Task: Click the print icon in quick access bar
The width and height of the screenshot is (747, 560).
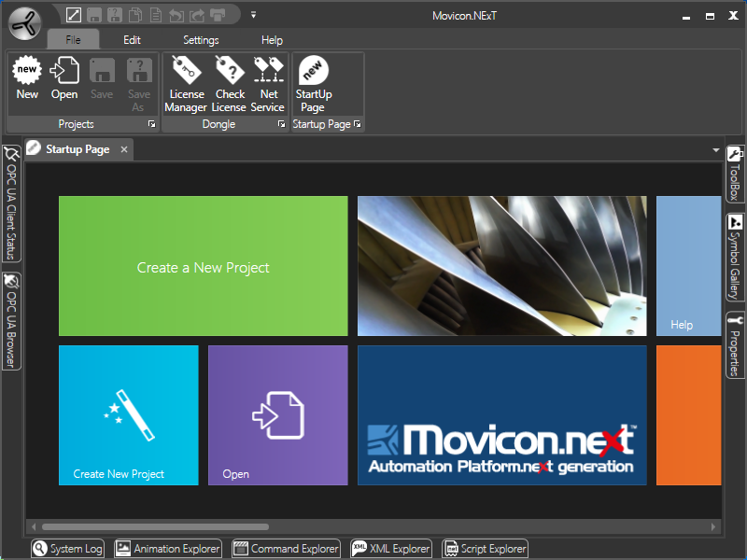Action: pyautogui.click(x=218, y=15)
